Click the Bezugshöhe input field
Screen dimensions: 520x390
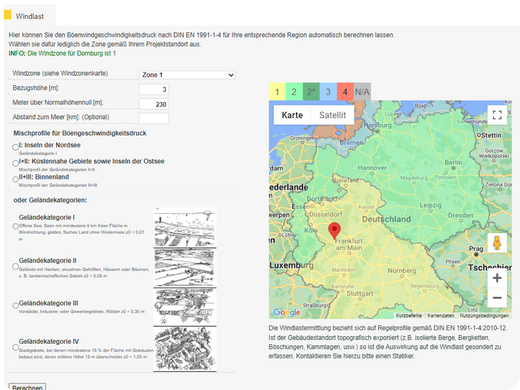click(154, 89)
